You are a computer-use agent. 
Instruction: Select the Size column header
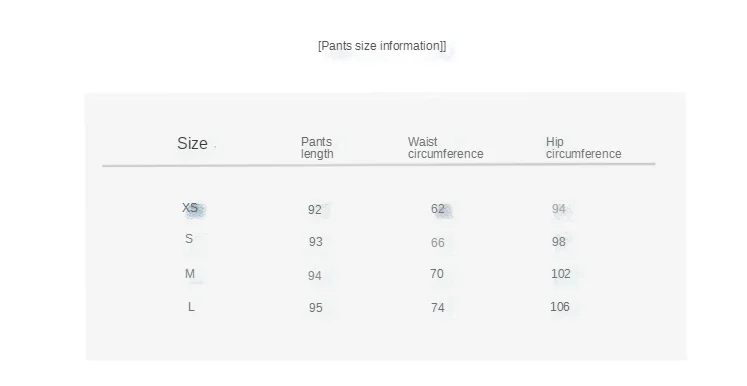192,143
